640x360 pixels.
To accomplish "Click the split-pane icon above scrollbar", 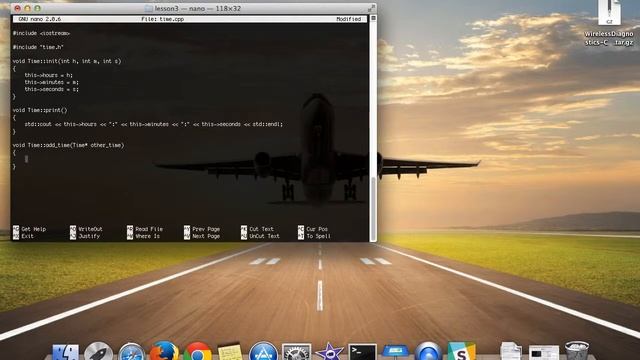I will click(373, 18).
